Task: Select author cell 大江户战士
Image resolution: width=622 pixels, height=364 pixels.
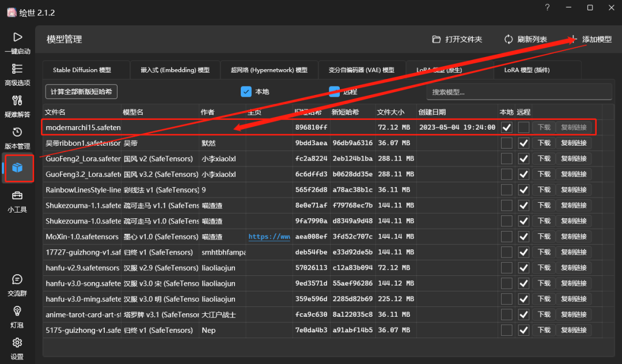Action: pyautogui.click(x=219, y=314)
